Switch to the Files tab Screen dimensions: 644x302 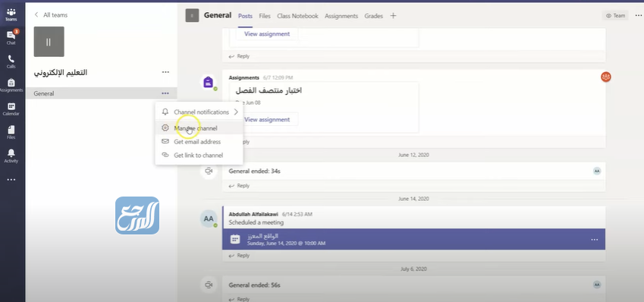(x=265, y=16)
